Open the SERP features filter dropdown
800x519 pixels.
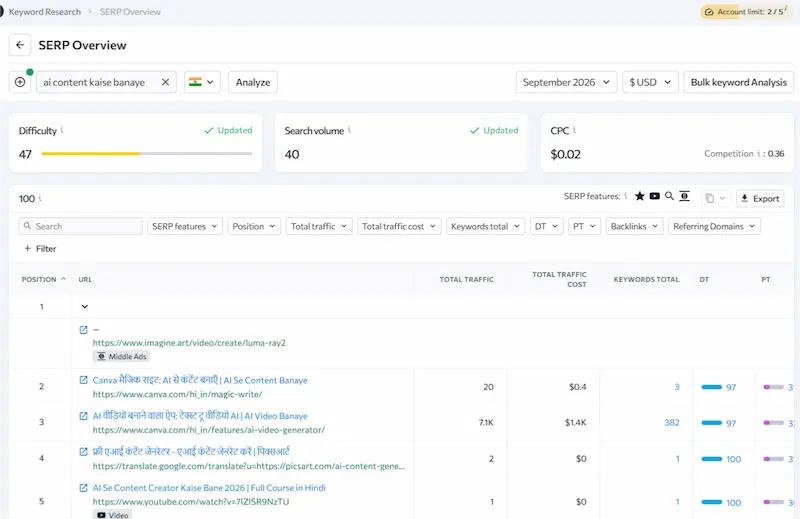185,226
